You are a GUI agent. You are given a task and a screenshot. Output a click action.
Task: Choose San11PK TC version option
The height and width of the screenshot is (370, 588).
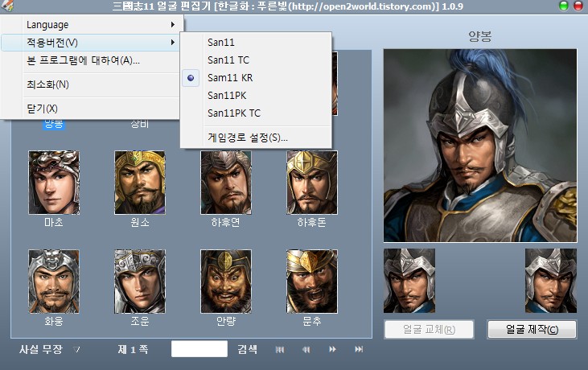[x=256, y=113]
